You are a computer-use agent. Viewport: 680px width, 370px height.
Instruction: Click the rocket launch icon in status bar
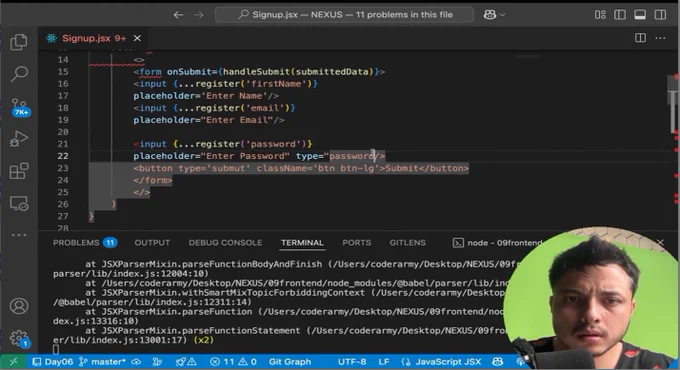coord(186,361)
